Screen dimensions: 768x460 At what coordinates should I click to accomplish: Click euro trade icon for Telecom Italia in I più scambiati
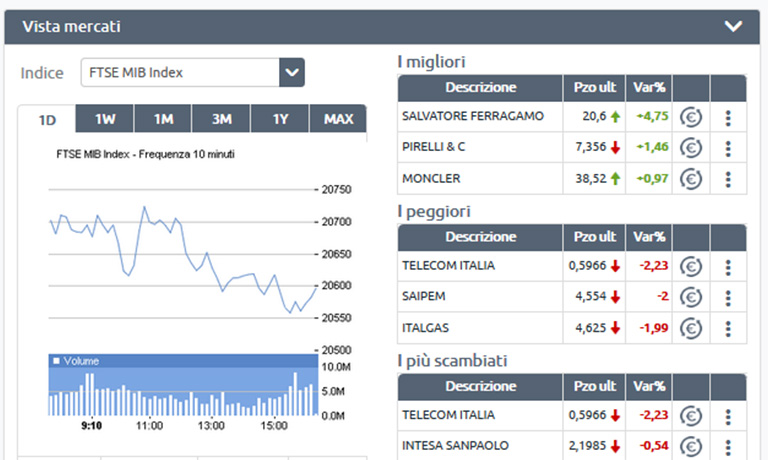click(691, 416)
